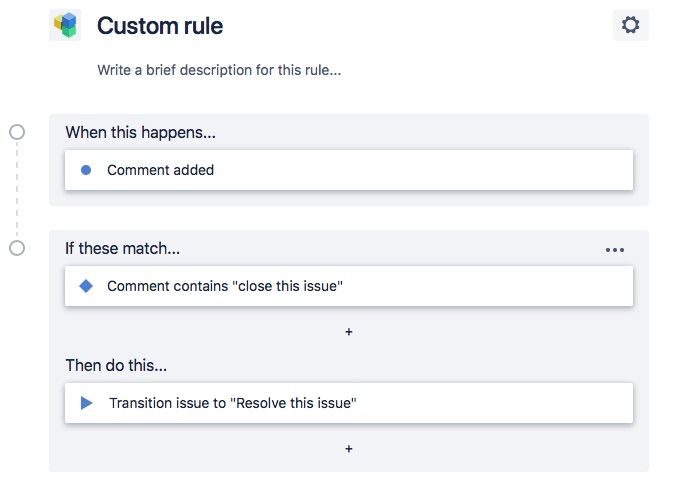Image resolution: width=678 pixels, height=487 pixels.
Task: Open the three-dot menu for If these match
Action: [614, 250]
